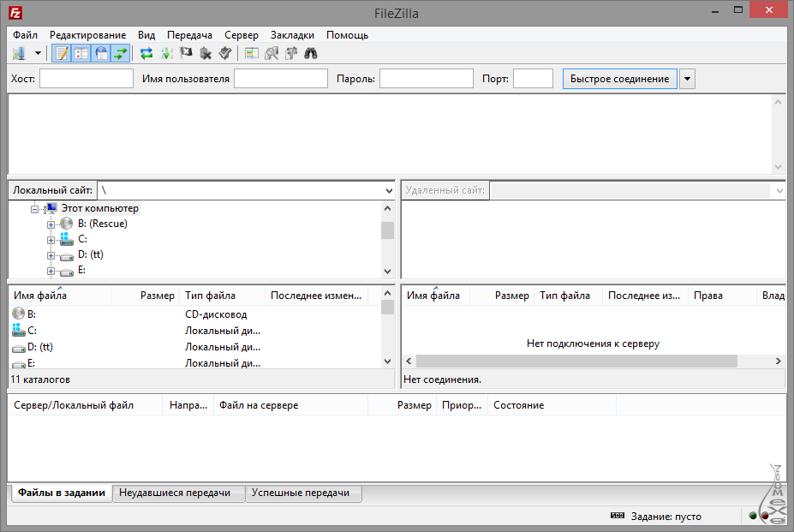
Task: Click the disconnect from server icon
Action: coord(206,53)
